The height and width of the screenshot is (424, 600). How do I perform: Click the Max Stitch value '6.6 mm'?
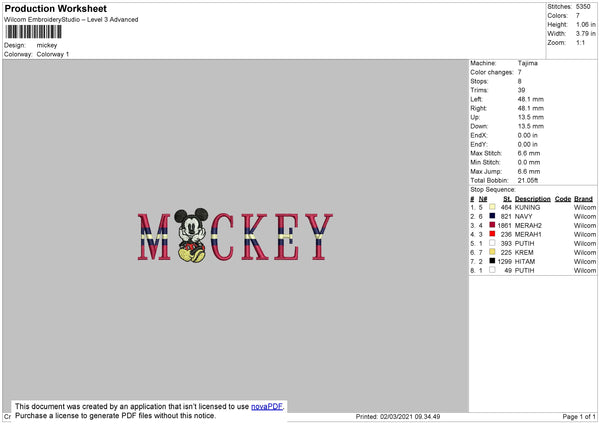[529, 153]
